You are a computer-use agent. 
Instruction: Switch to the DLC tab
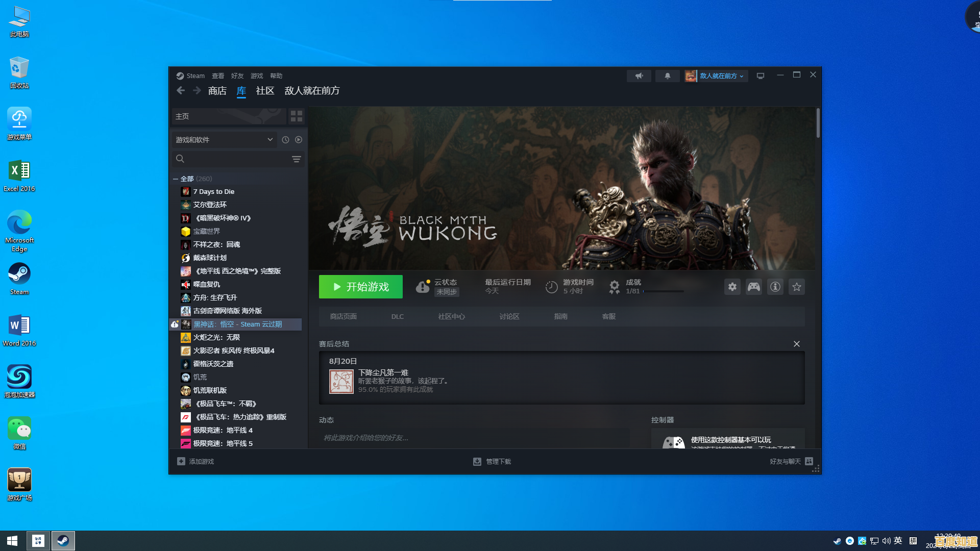(x=397, y=317)
